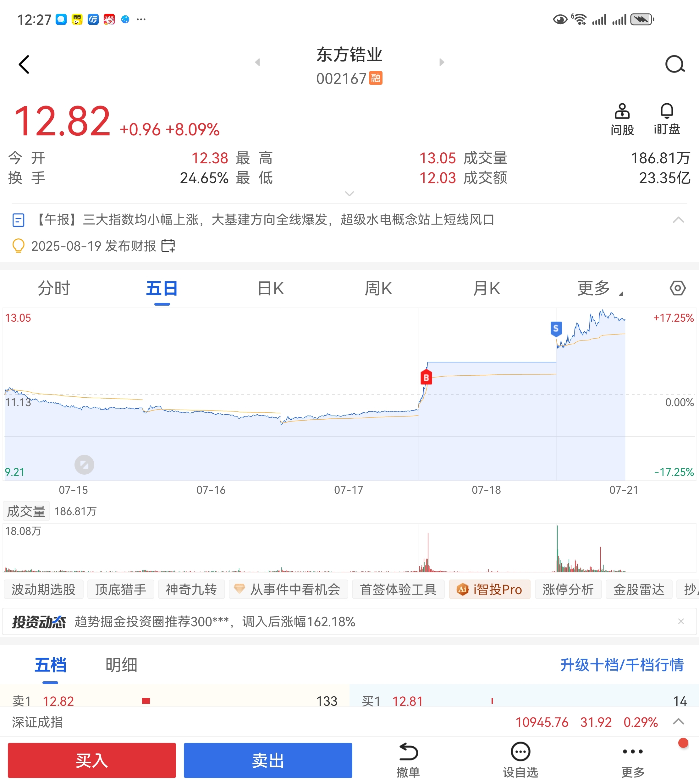Viewport: 699px width, 784px height.
Task: Open 升级十档/千档行情 link
Action: (622, 665)
